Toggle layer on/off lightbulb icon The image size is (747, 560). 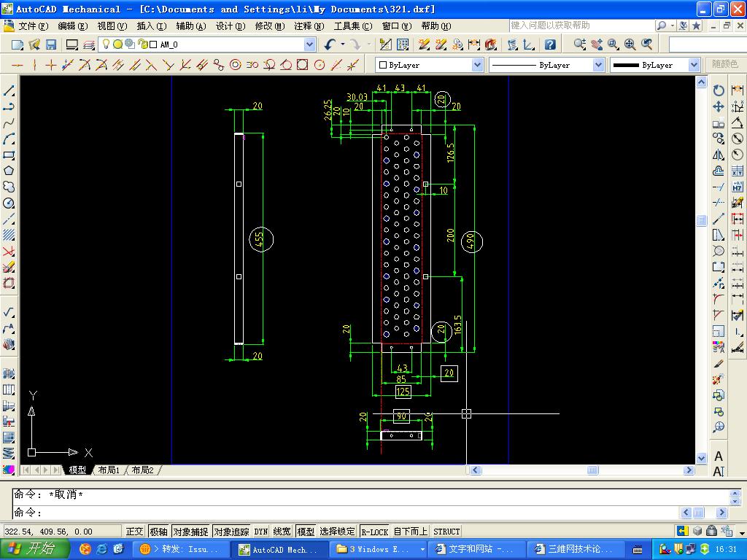(106, 44)
